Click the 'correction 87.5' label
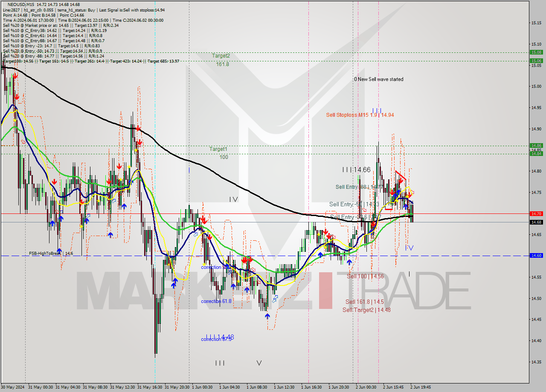 point(216,339)
